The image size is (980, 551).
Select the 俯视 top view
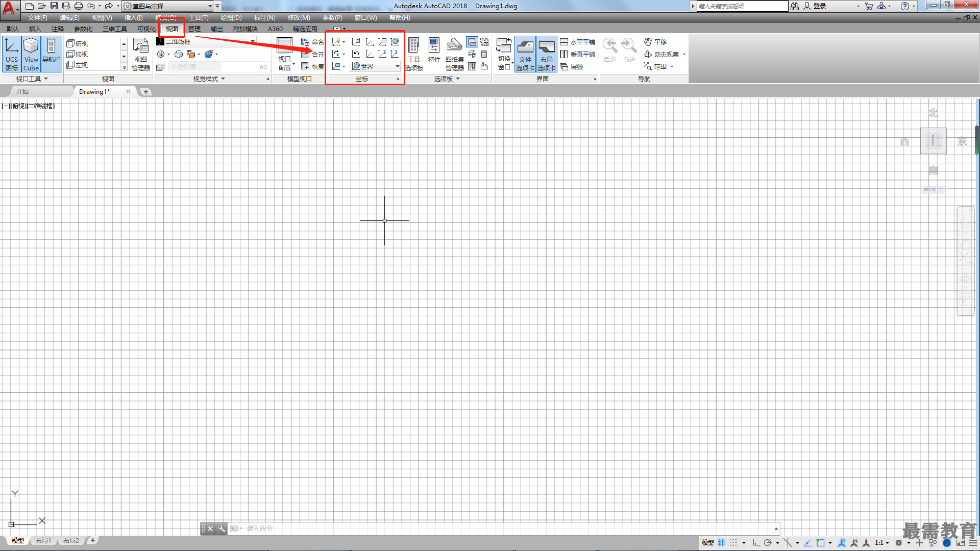click(x=78, y=43)
